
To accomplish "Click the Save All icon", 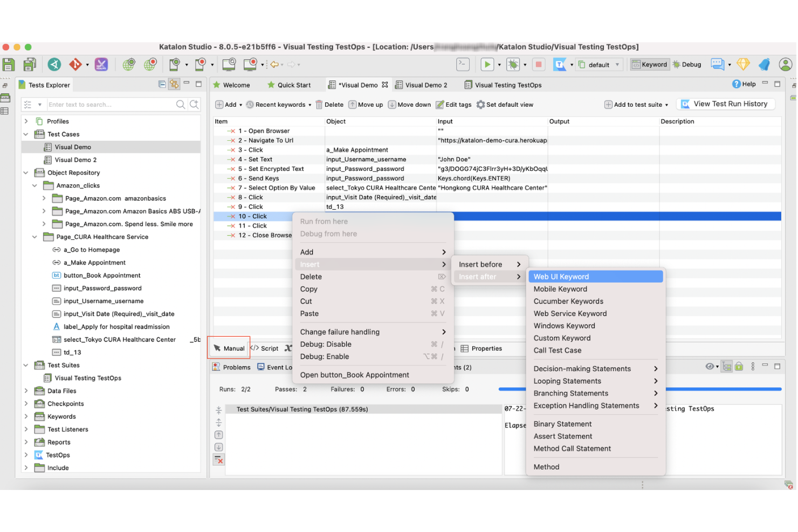I will pos(30,64).
